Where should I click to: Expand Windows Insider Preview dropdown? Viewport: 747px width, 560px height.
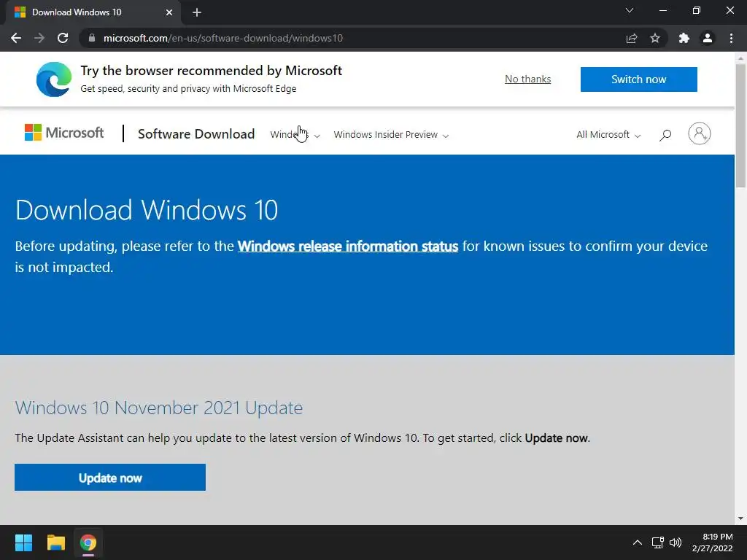click(391, 135)
